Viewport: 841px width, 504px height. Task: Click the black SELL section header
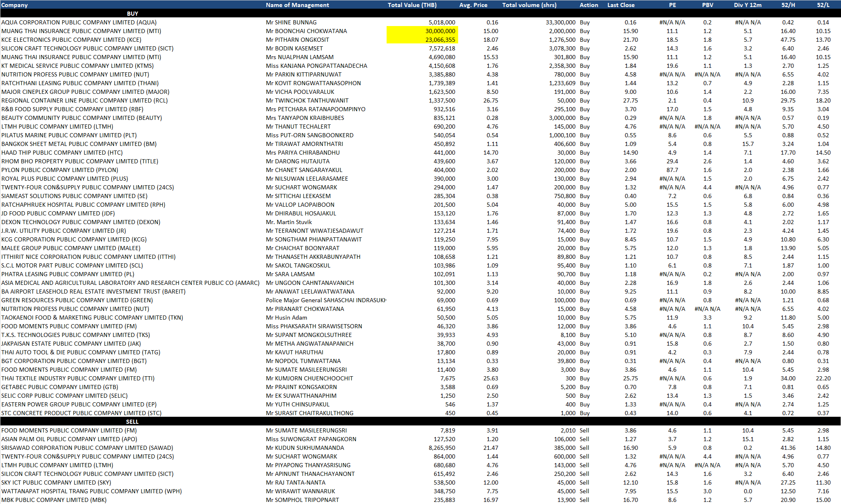[132, 422]
